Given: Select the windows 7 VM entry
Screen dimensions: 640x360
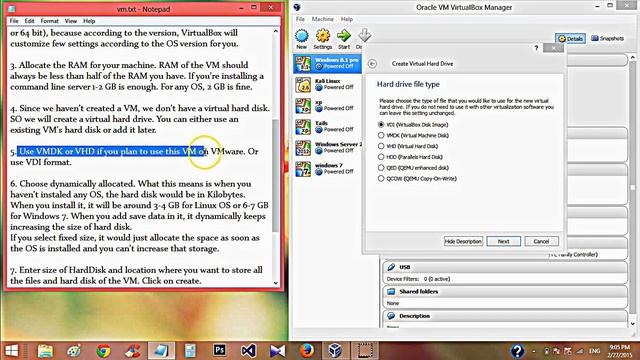Looking at the screenshot, I should click(327, 169).
